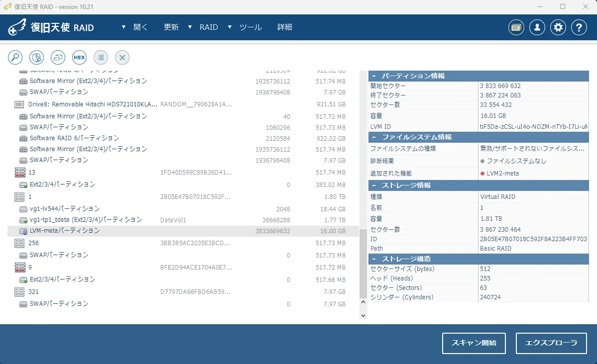
Task: Collapse the ストレージ構造 section
Action: click(374, 259)
